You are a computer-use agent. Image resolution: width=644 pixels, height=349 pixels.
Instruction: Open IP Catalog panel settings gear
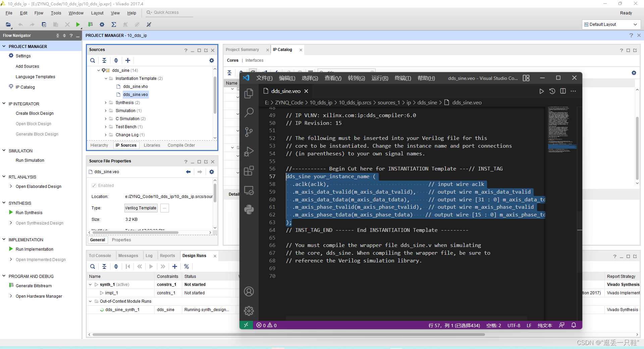pos(634,73)
